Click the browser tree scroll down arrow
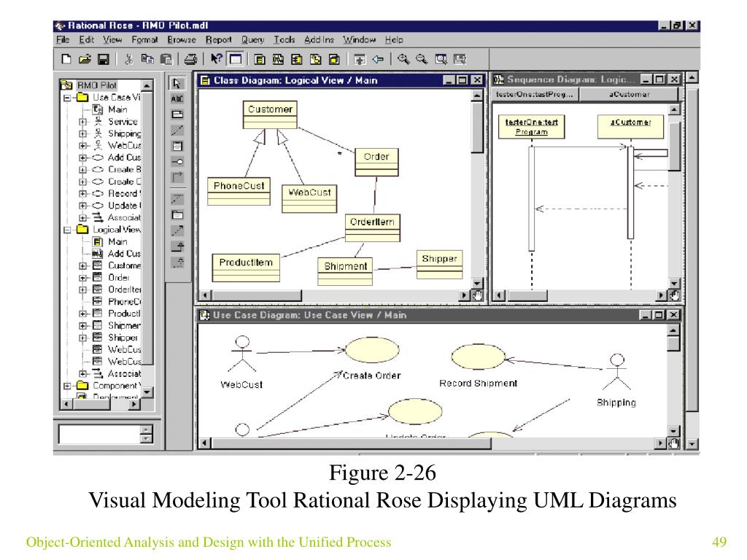This screenshot has height=560, width=747. click(x=147, y=392)
